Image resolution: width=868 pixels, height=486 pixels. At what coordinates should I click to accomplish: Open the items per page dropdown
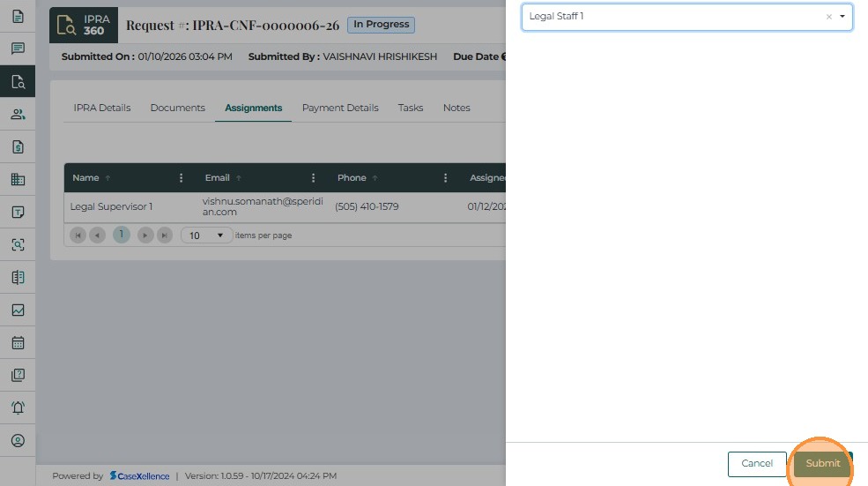point(206,236)
